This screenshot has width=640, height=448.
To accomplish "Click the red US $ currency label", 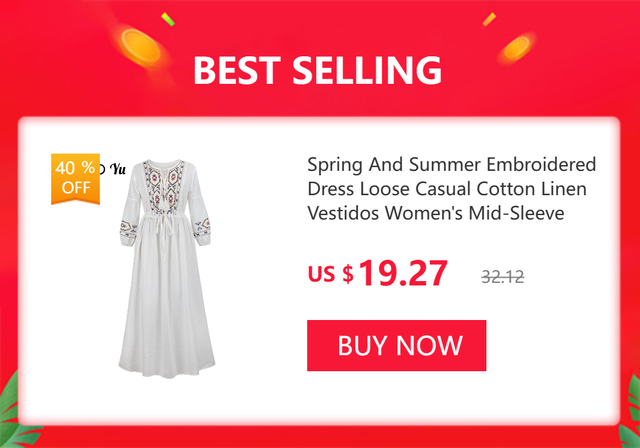I will (331, 274).
